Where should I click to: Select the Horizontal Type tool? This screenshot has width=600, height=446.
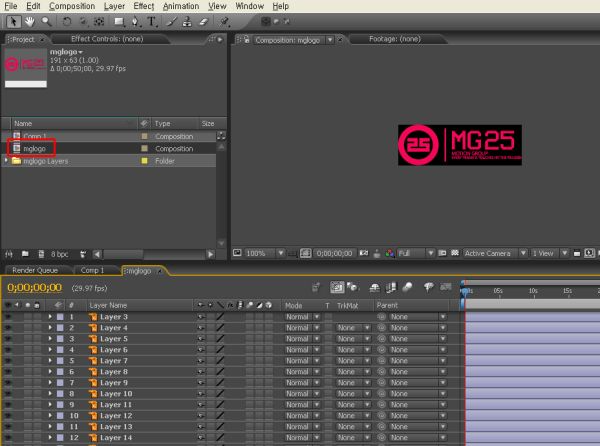[152, 21]
